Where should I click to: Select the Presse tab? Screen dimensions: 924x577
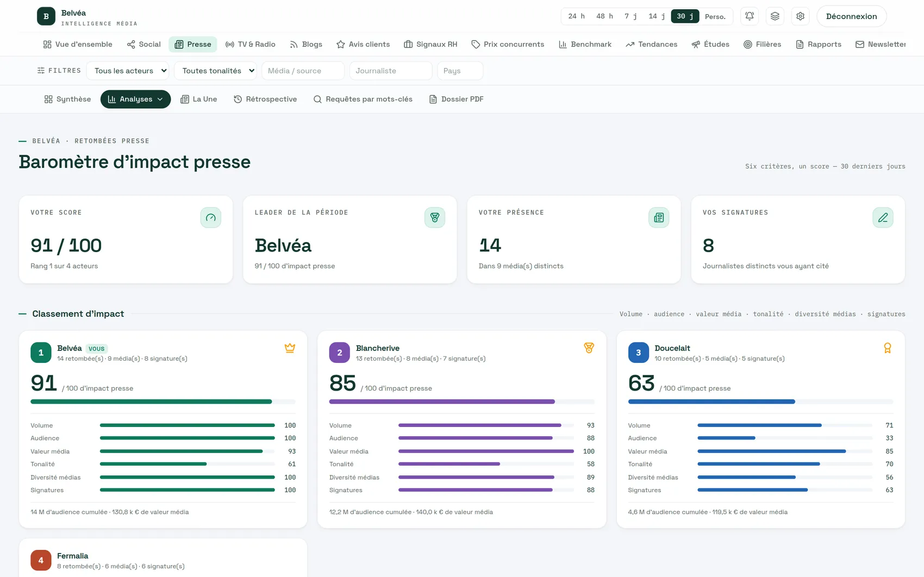click(193, 45)
